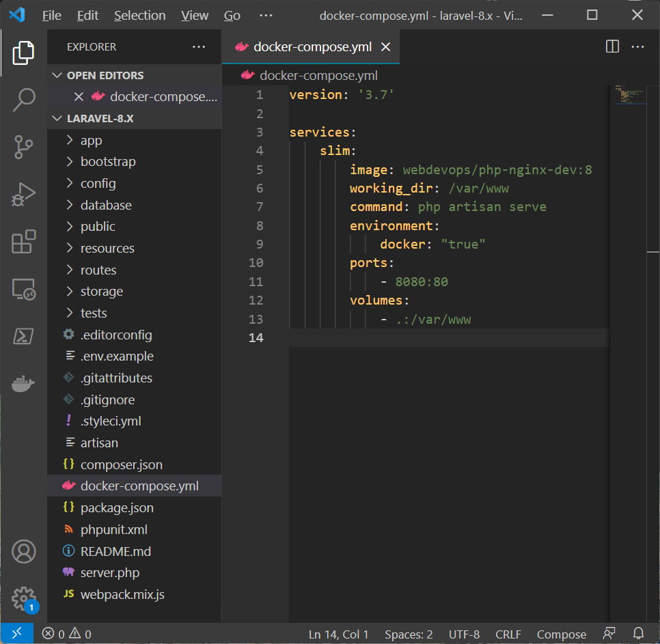This screenshot has width=660, height=644.
Task: Open the PowerShell panel icon
Action: [x=23, y=337]
